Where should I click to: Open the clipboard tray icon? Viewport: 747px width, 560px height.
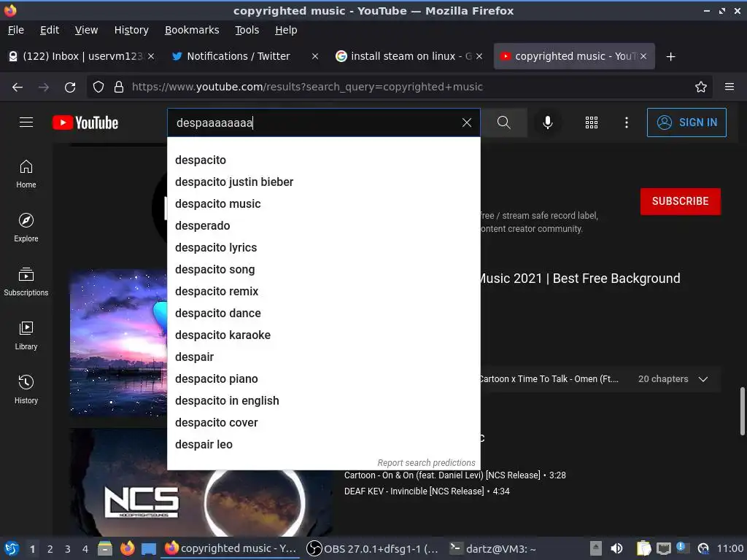coord(643,548)
